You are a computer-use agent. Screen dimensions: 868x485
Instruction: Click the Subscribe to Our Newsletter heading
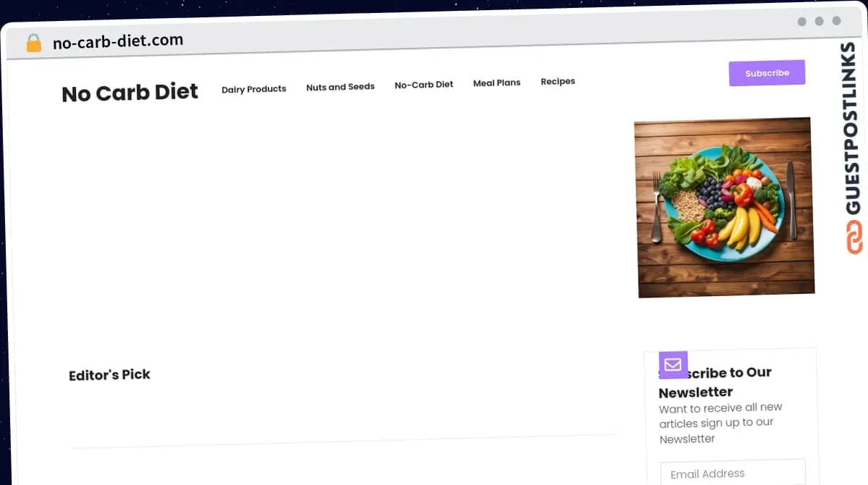pyautogui.click(x=715, y=382)
